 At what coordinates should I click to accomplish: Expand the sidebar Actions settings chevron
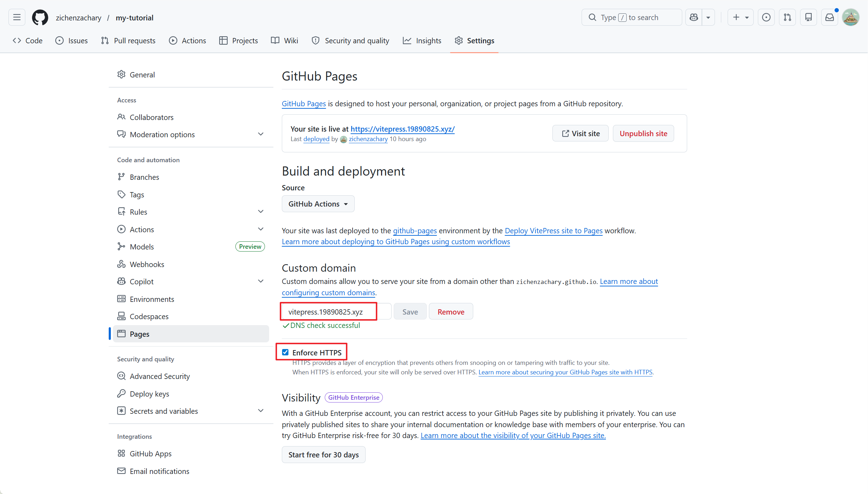click(261, 229)
